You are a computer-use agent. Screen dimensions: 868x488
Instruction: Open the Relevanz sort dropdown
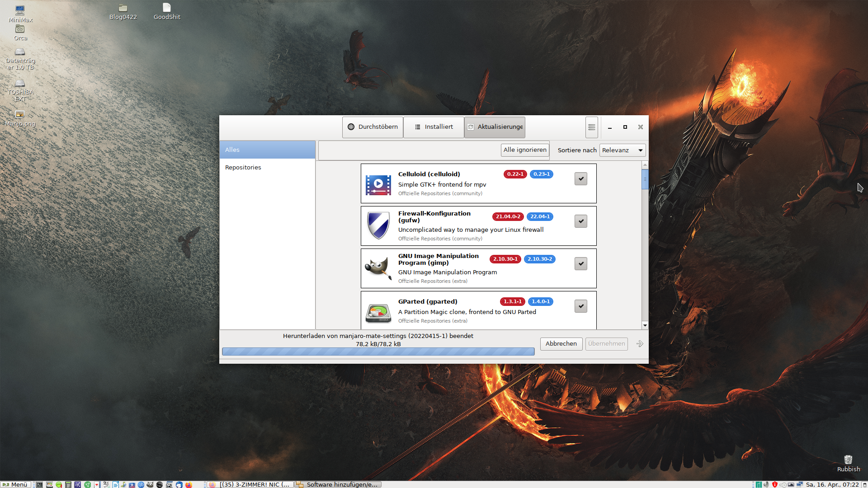(x=623, y=150)
